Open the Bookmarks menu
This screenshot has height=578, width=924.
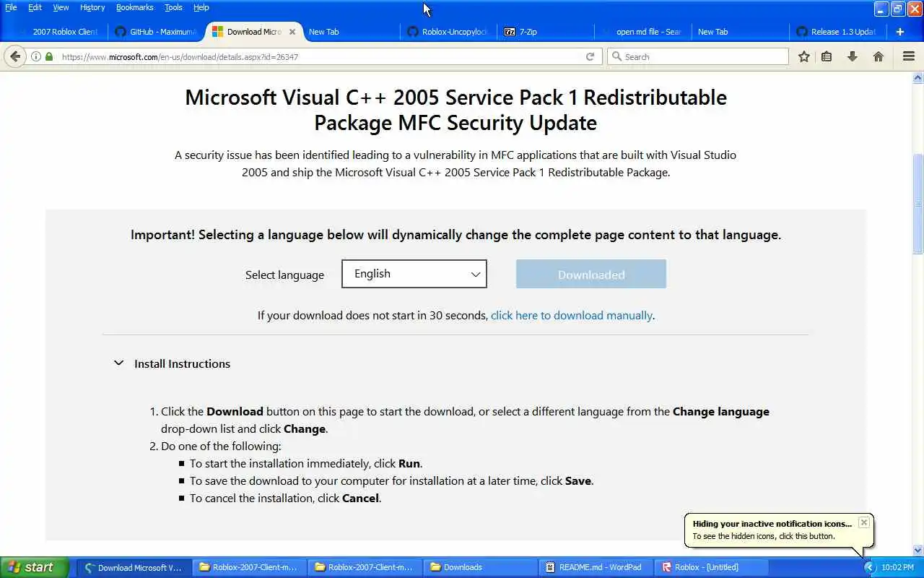pos(134,7)
